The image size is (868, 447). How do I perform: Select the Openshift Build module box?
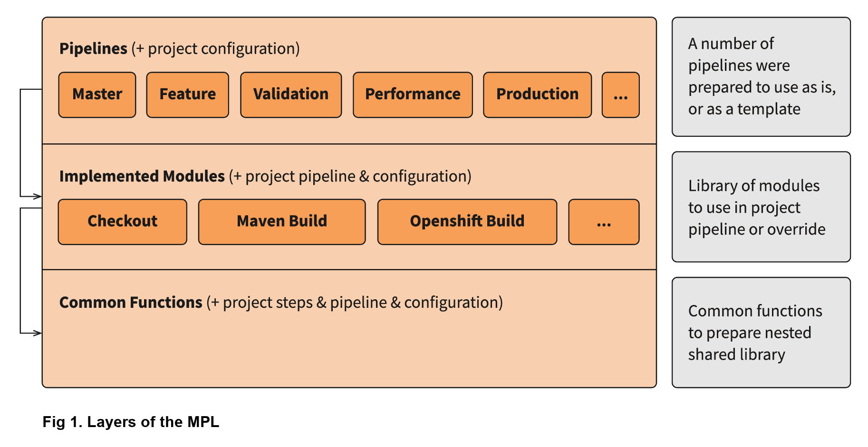(467, 221)
